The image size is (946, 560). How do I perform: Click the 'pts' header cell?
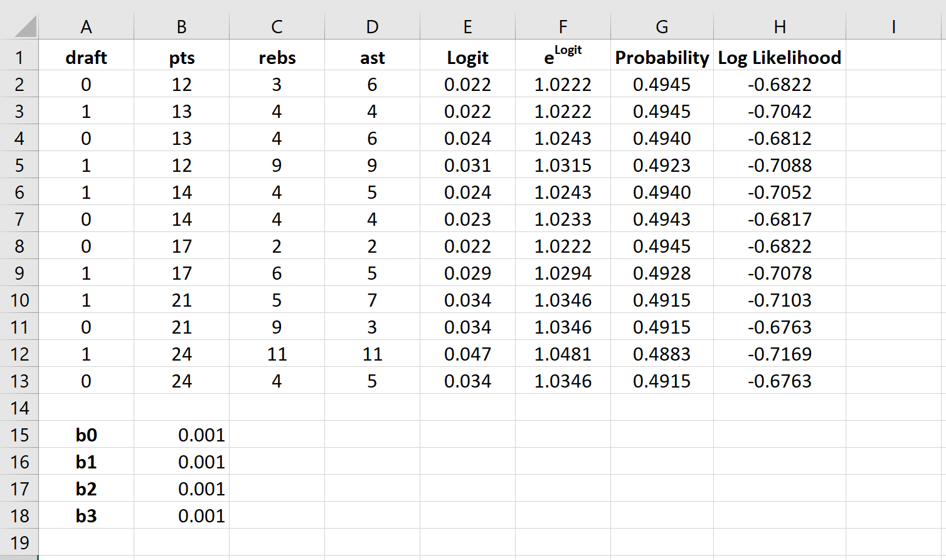coord(182,58)
